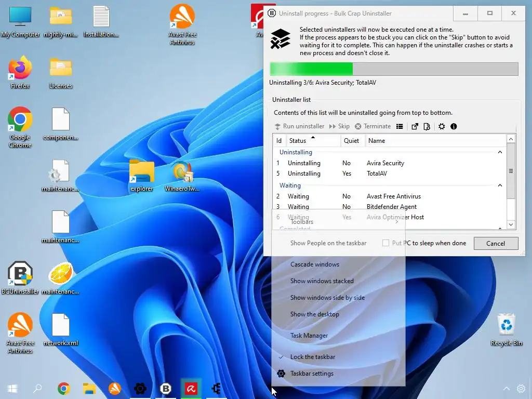Image resolution: width=532 pixels, height=399 pixels.
Task: Select the explorer desktop shortcut
Action: point(141,176)
